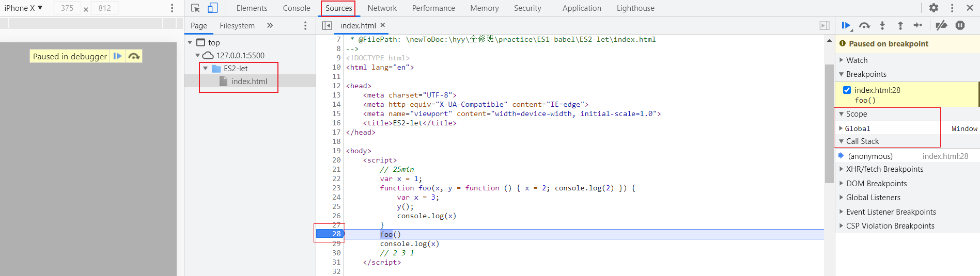Select the Page navigator tab

coord(199,26)
